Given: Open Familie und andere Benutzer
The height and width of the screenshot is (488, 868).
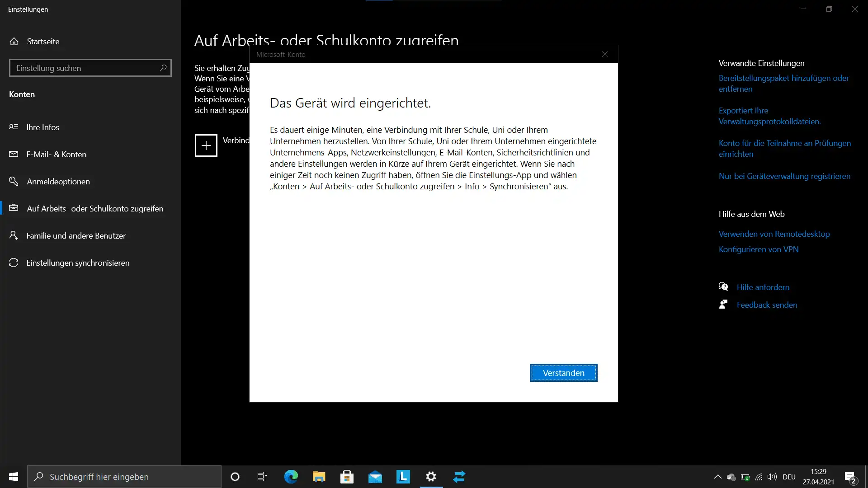Looking at the screenshot, I should click(90, 235).
